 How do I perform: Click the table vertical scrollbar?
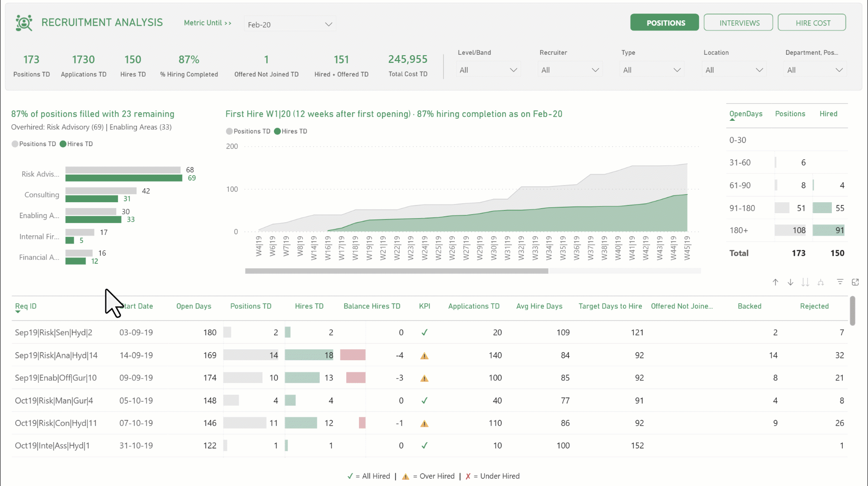(x=853, y=311)
